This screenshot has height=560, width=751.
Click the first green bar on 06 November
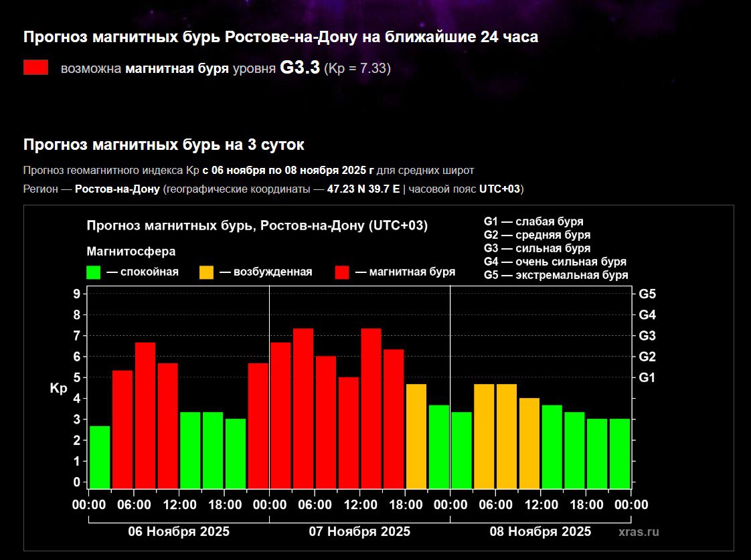(x=100, y=457)
